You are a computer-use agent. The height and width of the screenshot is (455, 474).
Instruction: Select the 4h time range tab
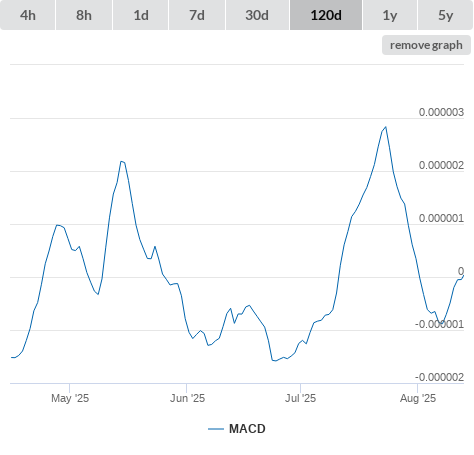click(28, 15)
